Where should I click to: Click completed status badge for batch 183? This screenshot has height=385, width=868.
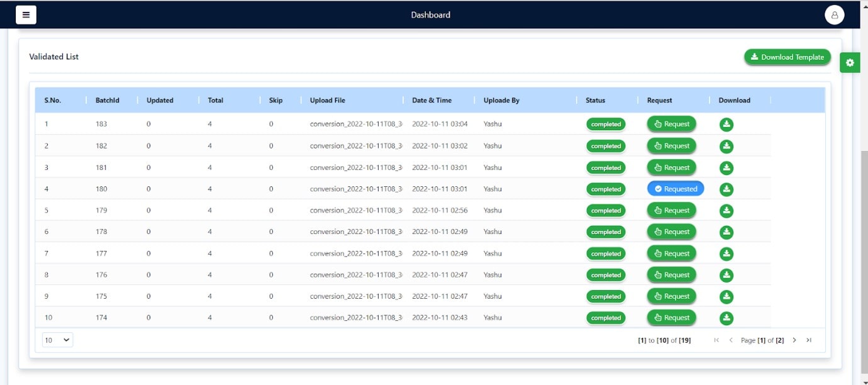click(606, 124)
